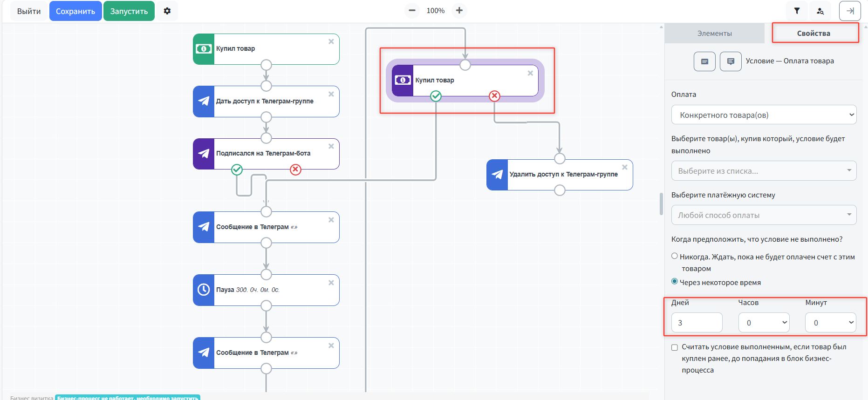Collapse the side panel with arrow icon

coord(850,11)
